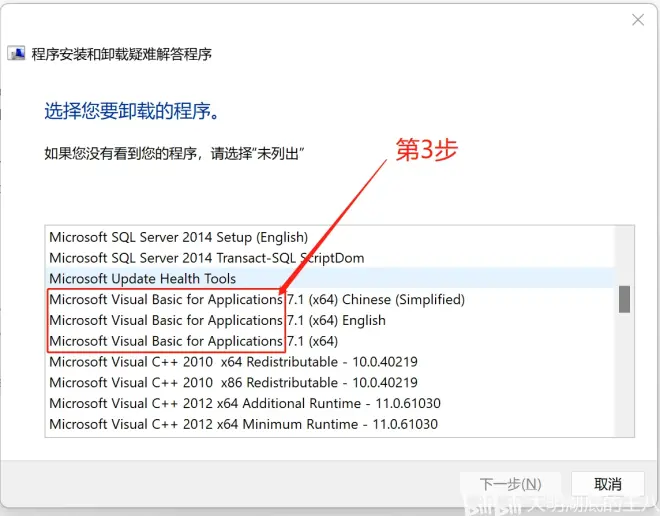Click scrollbar track above the thumb
The width and height of the screenshot is (660, 516).
(x=625, y=255)
